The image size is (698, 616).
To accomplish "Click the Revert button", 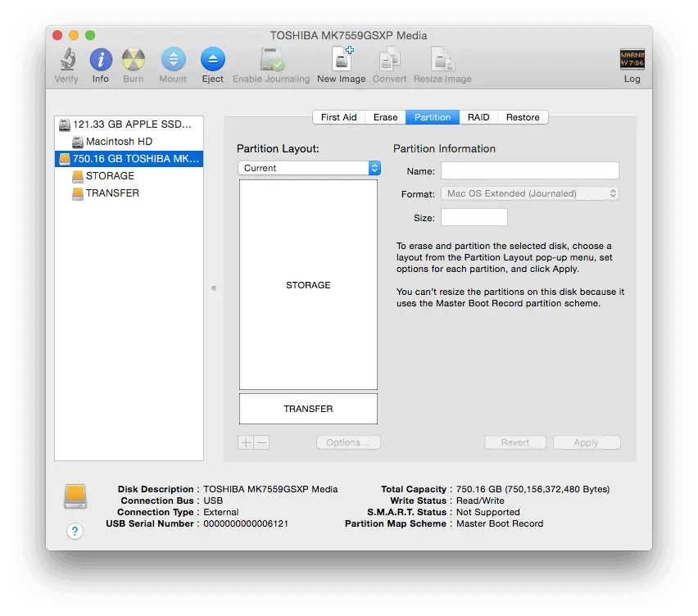I will tap(515, 442).
